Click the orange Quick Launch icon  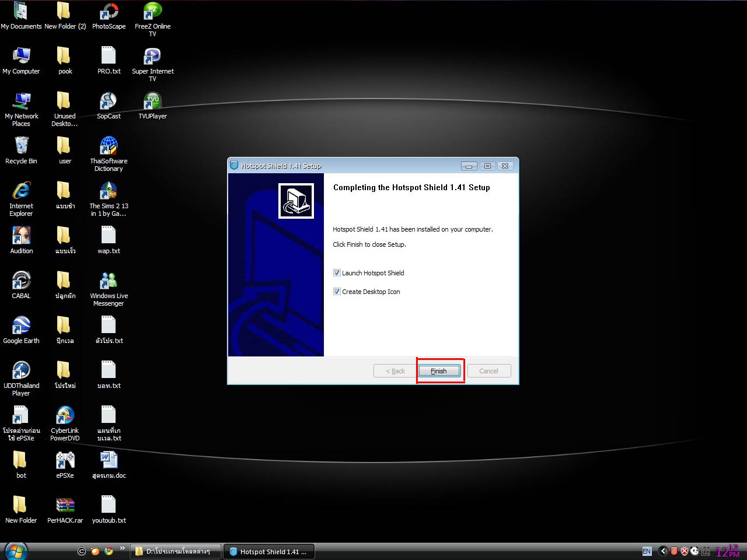point(95,551)
